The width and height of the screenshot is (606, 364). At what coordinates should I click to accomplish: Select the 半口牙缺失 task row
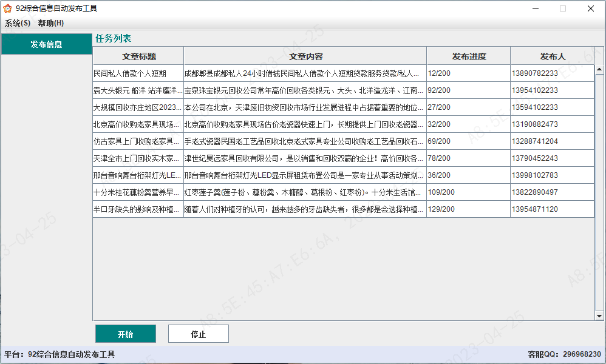tap(138, 209)
